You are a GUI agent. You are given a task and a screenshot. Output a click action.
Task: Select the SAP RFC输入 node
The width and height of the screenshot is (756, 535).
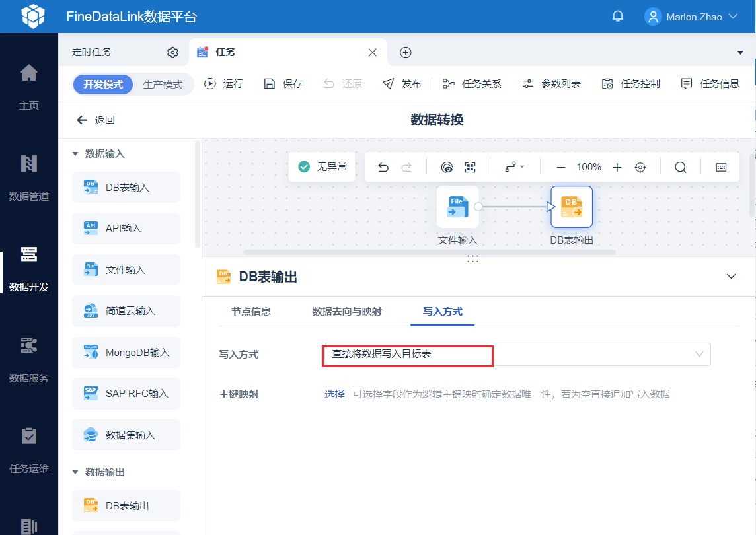126,394
